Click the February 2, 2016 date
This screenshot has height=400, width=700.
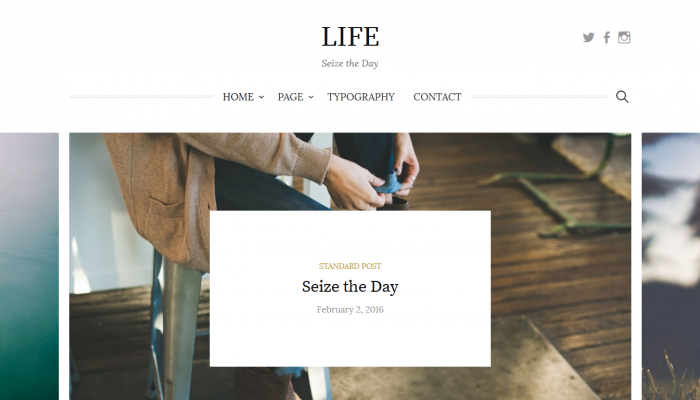350,310
